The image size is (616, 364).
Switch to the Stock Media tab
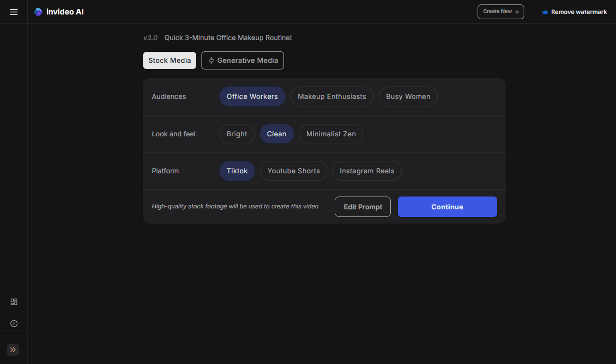[169, 60]
